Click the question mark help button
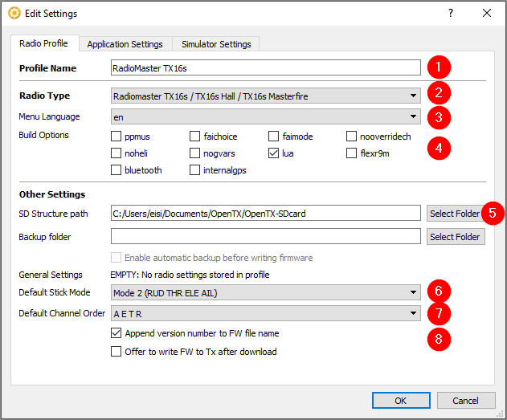The height and width of the screenshot is (420, 507). coord(451,13)
